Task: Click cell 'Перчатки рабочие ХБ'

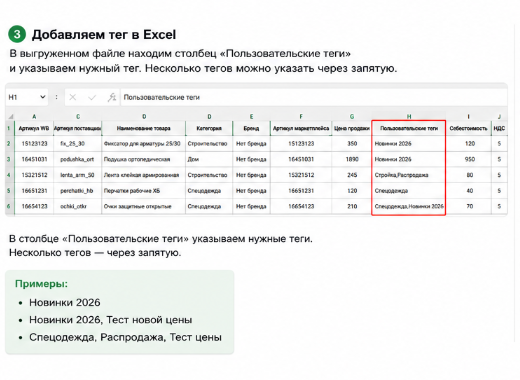Action: pos(144,191)
